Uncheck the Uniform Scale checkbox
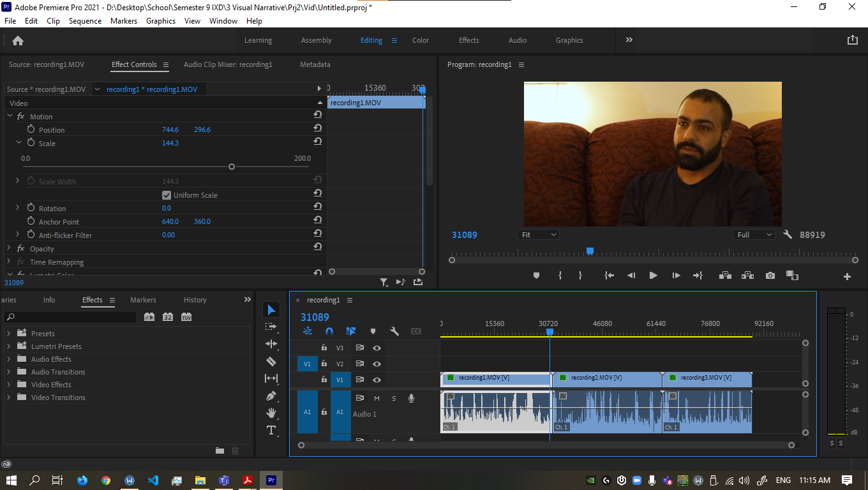This screenshot has width=868, height=490. point(167,195)
